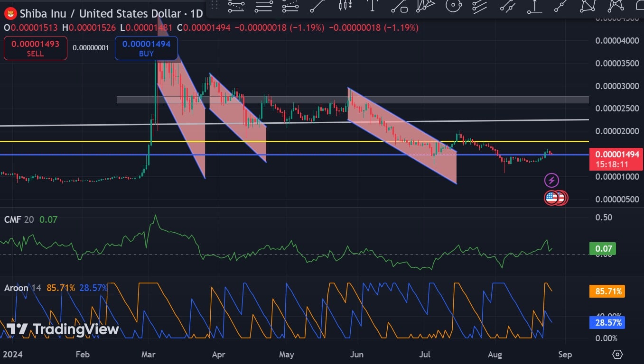This screenshot has width=644, height=364.
Task: Select the red descending channel spanning June to July
Action: [x=402, y=136]
